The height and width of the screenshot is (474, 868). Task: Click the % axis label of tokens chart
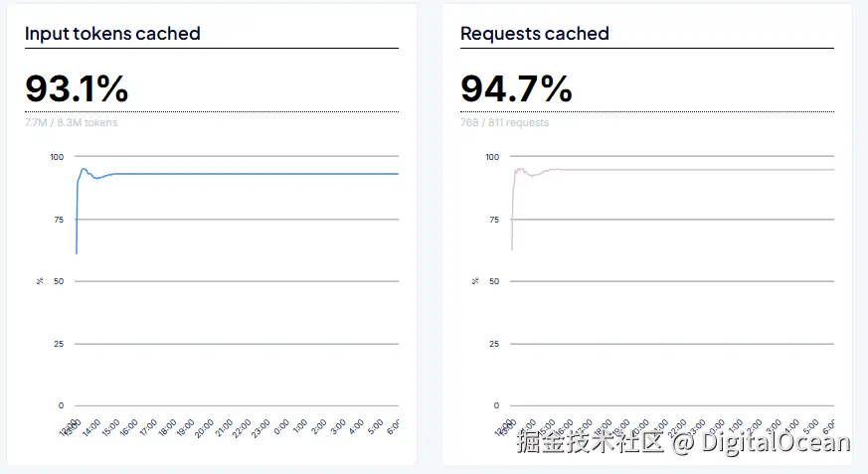40,281
